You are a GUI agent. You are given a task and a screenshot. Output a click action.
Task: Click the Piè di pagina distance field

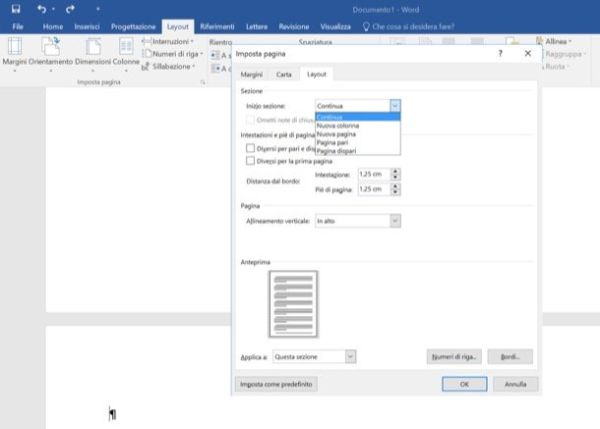[374, 189]
